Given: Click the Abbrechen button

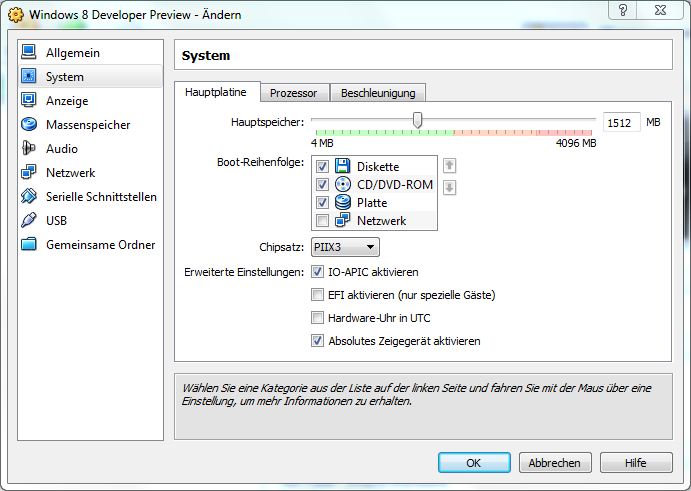Looking at the screenshot, I should coord(555,463).
